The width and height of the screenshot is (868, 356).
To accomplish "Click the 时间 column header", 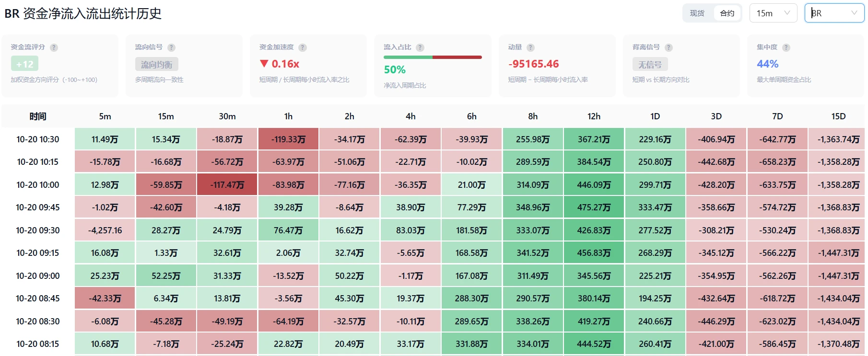I will click(x=38, y=116).
